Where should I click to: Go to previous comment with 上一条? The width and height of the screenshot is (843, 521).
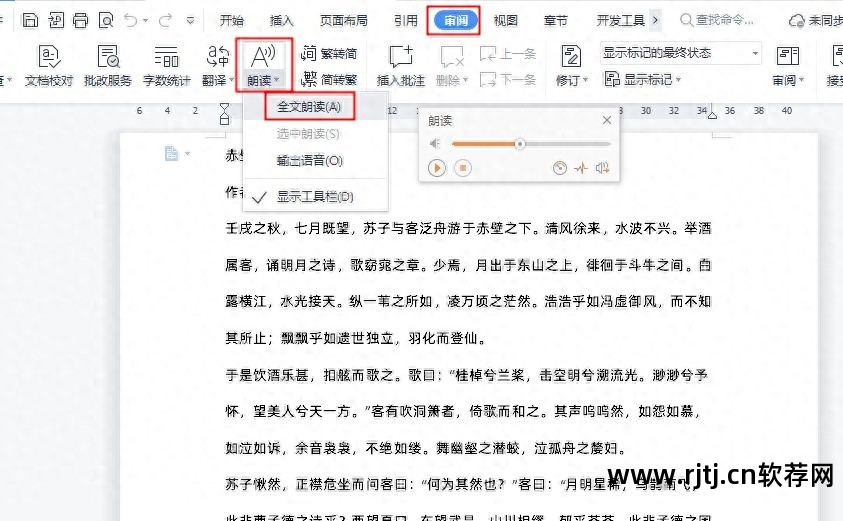pos(508,53)
